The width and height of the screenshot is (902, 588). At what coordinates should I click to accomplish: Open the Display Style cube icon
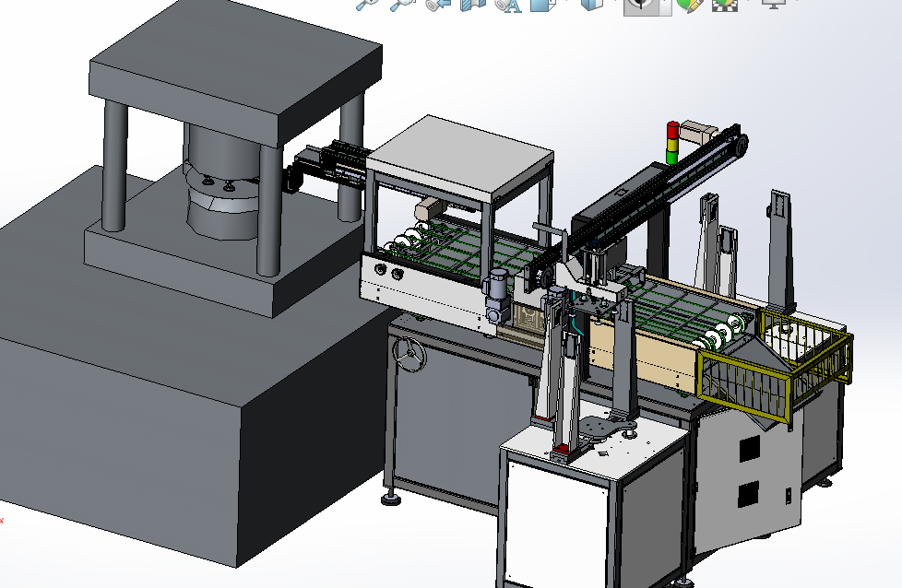[x=592, y=5]
